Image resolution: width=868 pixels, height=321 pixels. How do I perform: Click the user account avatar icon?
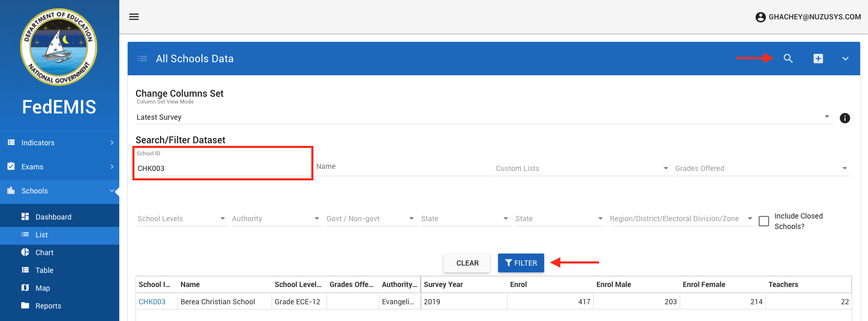[x=761, y=17]
